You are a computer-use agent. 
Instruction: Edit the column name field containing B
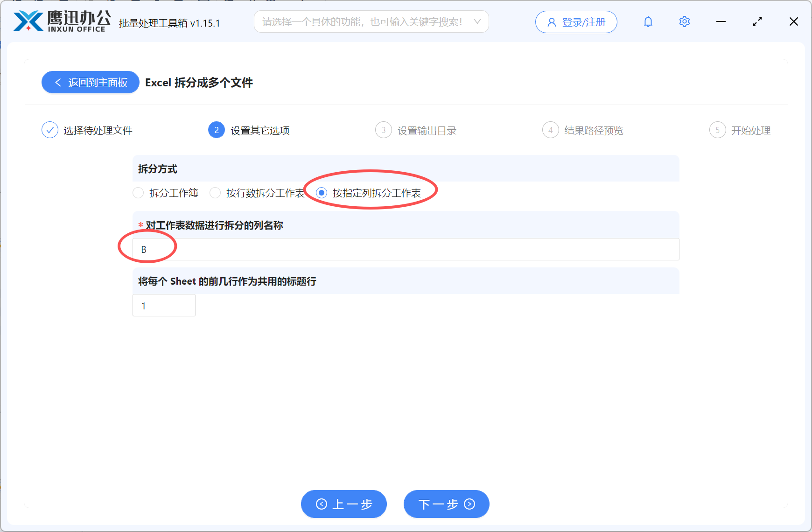click(x=406, y=249)
